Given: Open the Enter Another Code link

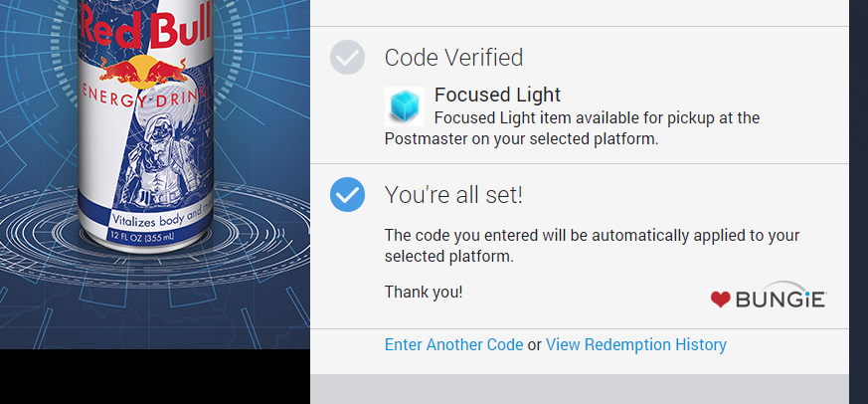Looking at the screenshot, I should 453,344.
